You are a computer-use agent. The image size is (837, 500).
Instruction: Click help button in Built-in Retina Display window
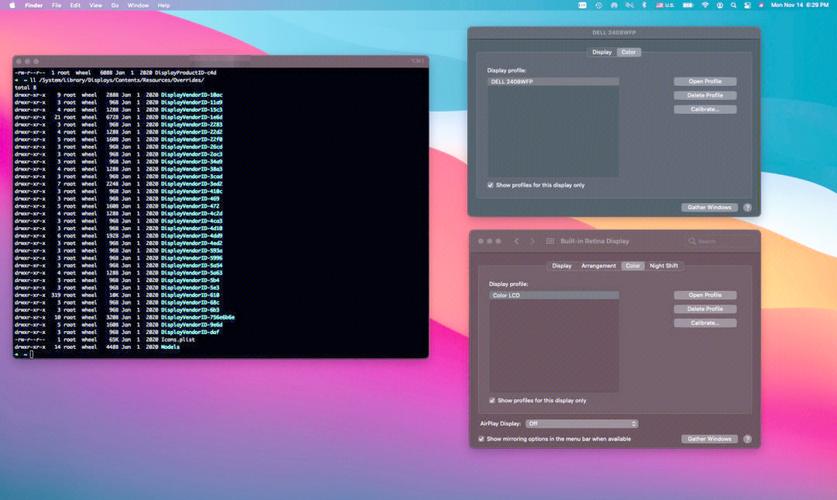coord(747,439)
